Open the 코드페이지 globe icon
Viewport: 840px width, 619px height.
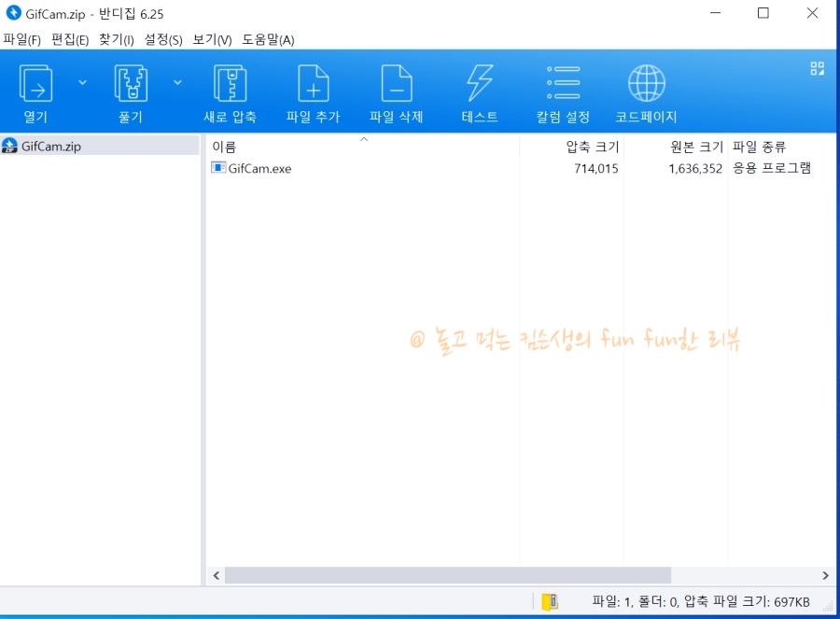[x=647, y=83]
